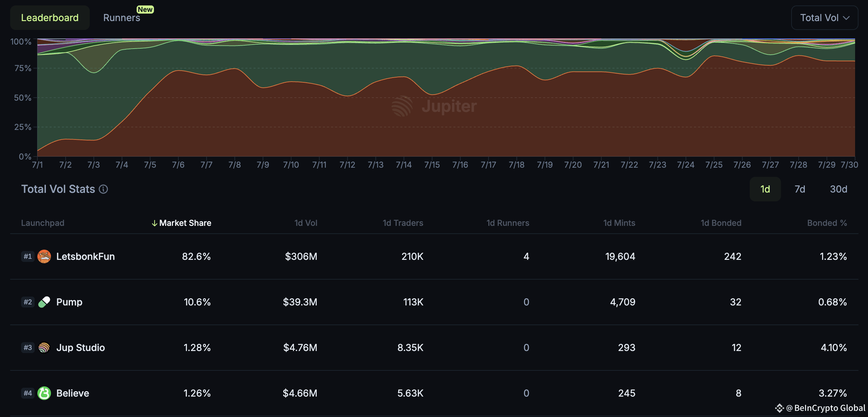Click the #1 rank badge
The width and height of the screenshot is (868, 417).
(28, 256)
